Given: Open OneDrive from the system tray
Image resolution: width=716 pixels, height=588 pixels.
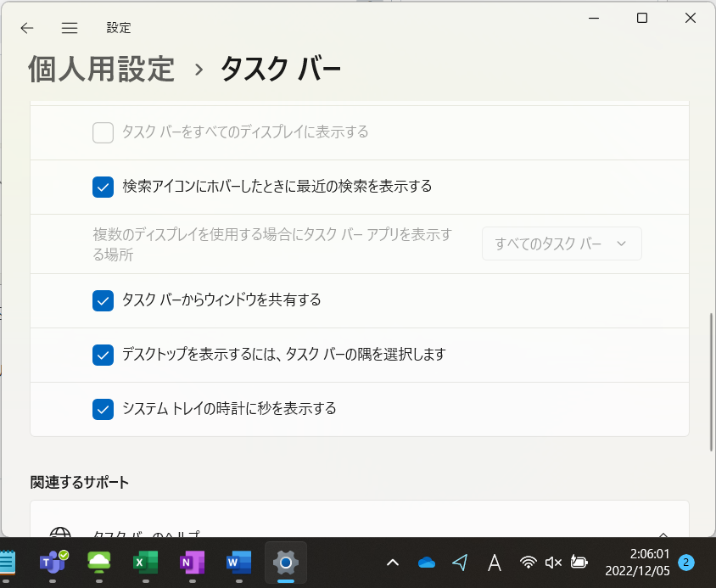Looking at the screenshot, I should pos(426,563).
